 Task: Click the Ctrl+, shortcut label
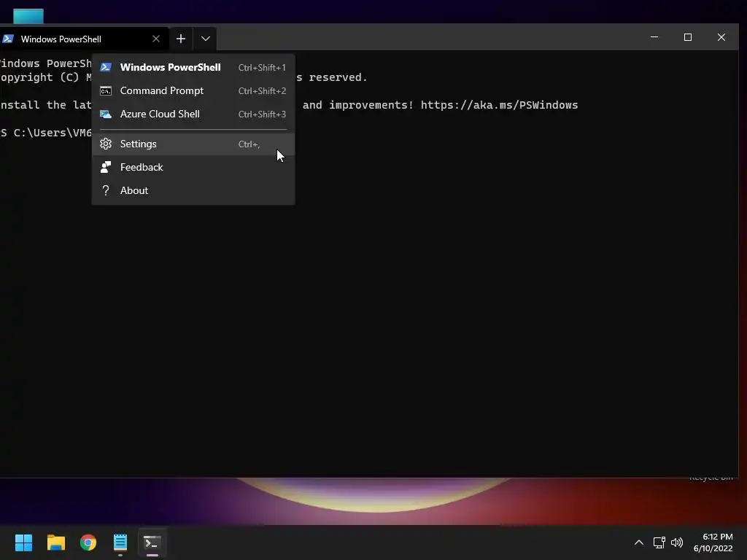point(249,144)
